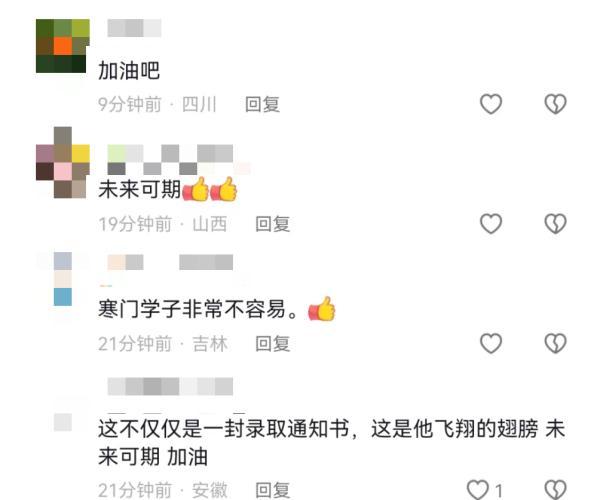600x500 pixels.
Task: Open username of the 山西 commenter
Action: [170, 160]
